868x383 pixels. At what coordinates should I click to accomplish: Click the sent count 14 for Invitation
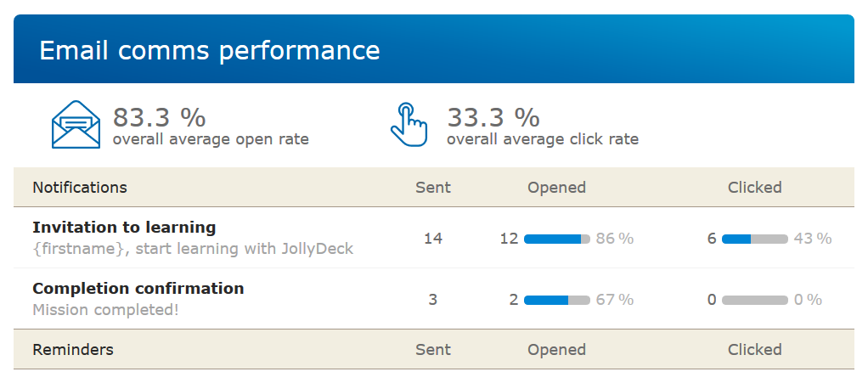point(433,239)
